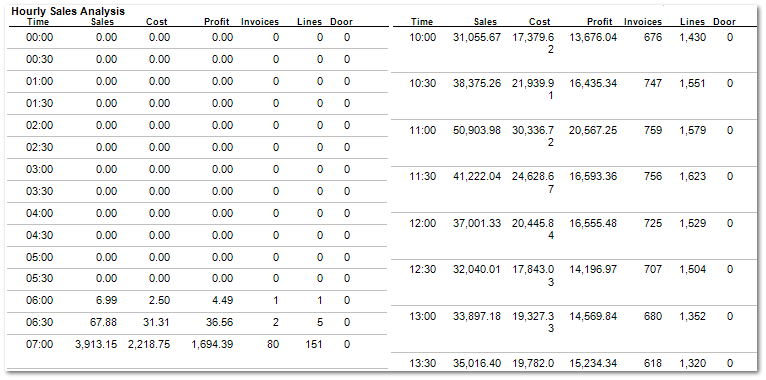This screenshot has width=766, height=380.
Task: Click invoices count 759
Action: (x=653, y=130)
